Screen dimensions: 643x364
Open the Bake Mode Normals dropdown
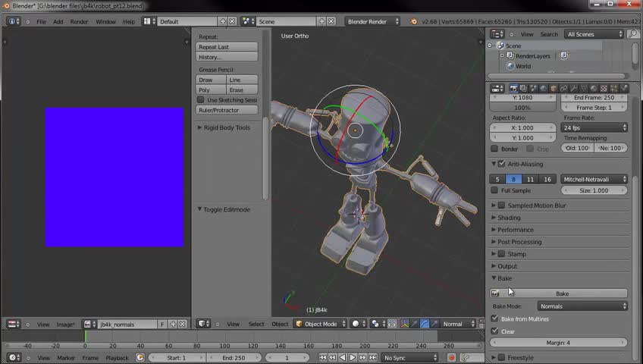click(x=582, y=306)
